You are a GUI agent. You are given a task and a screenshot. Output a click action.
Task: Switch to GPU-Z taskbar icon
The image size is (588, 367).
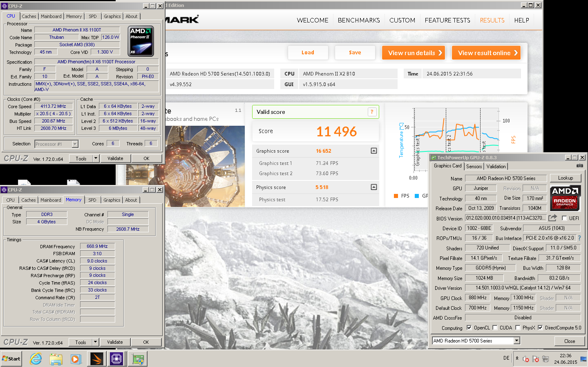(138, 359)
